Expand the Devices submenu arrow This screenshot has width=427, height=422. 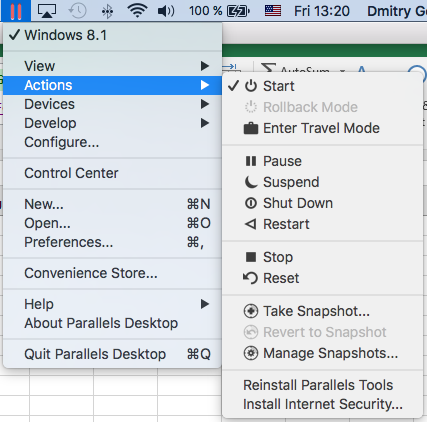(x=205, y=104)
